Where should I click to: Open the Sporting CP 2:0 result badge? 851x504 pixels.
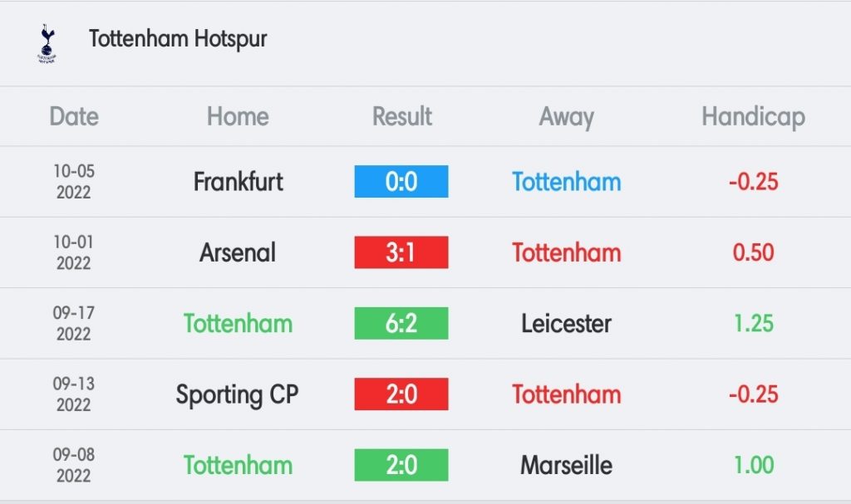tap(401, 394)
